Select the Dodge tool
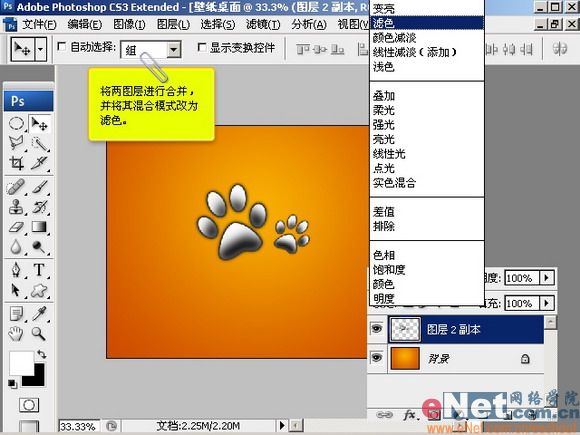580x435 pixels. (39, 246)
